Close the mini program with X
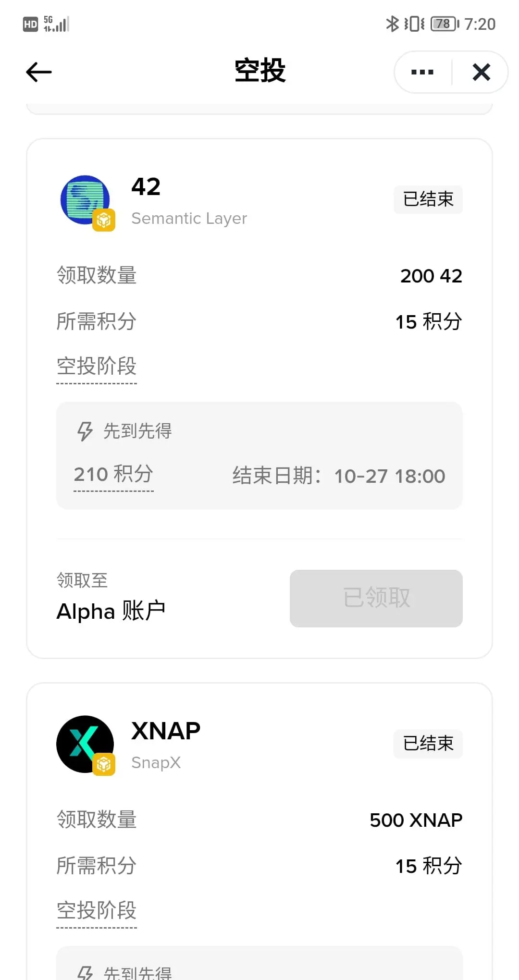Image resolution: width=519 pixels, height=980 pixels. pos(482,72)
